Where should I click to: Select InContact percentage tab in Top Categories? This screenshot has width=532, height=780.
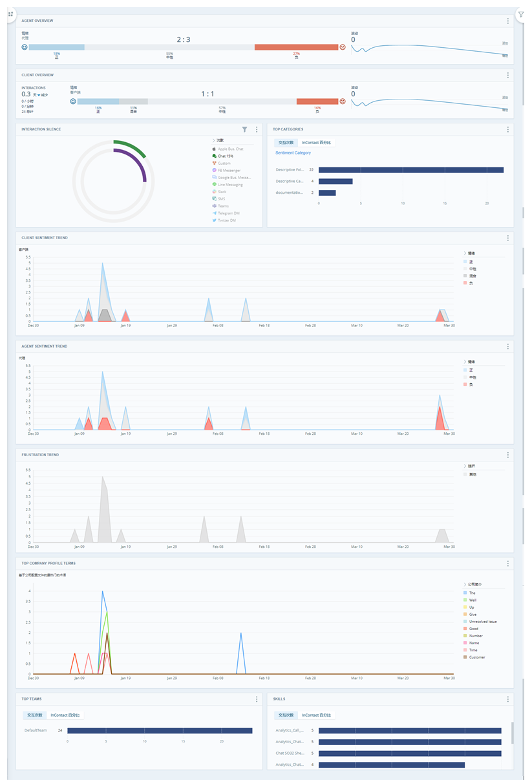coord(317,142)
